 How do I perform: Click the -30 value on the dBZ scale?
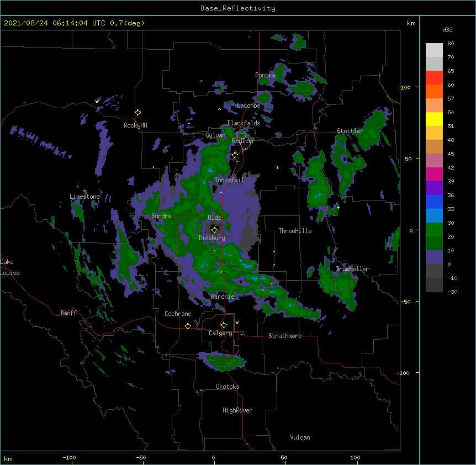coord(452,292)
